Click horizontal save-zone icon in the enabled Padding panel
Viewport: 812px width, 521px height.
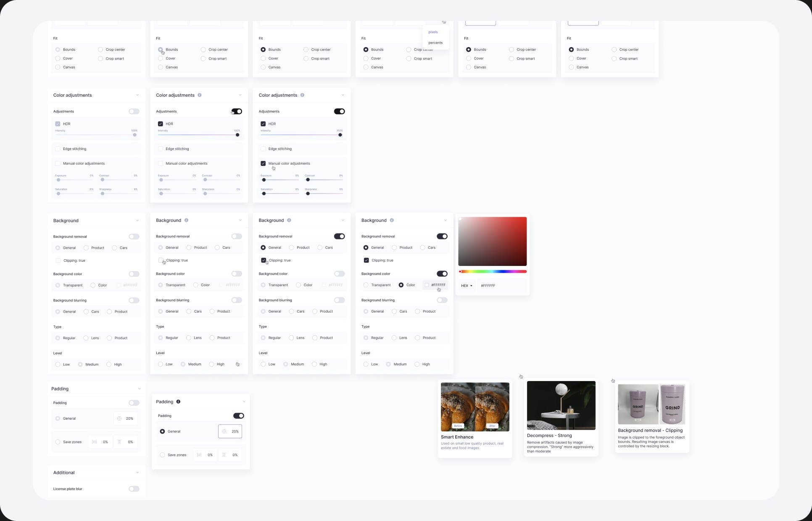coord(199,455)
